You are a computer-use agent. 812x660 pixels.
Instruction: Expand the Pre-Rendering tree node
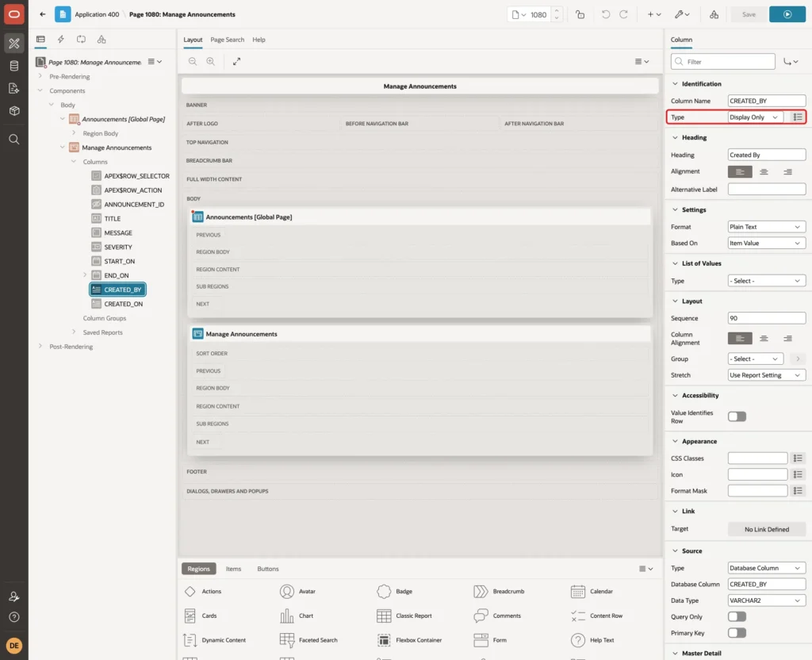(x=40, y=76)
